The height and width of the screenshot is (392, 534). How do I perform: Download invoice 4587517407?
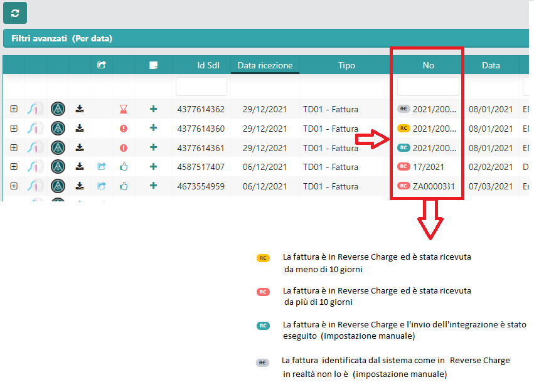pyautogui.click(x=80, y=167)
